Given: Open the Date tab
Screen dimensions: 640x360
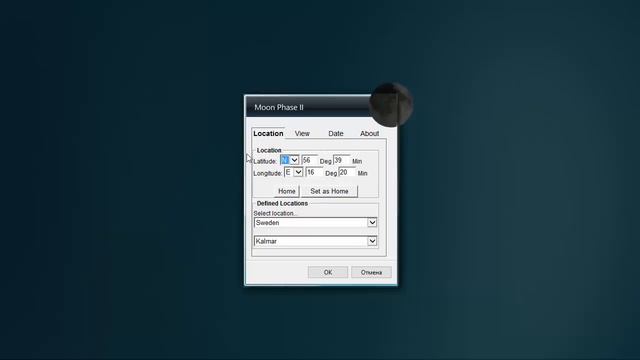Looking at the screenshot, I should [336, 133].
